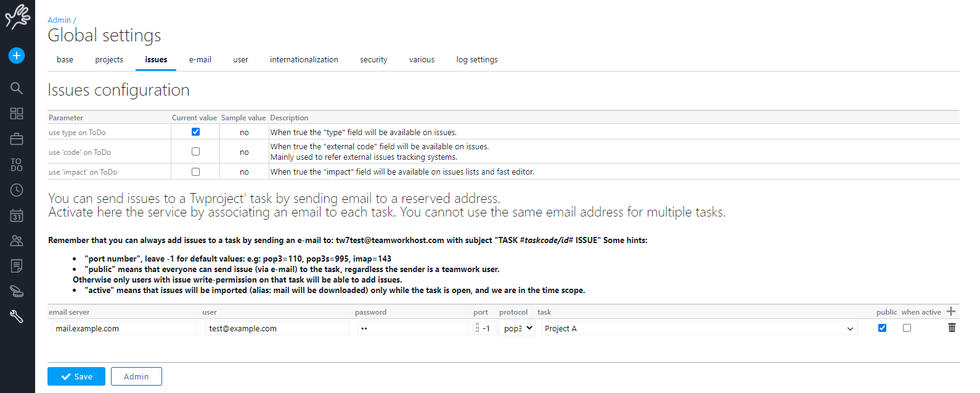Click the Admin breadcrumb link
980x393 pixels.
59,20
